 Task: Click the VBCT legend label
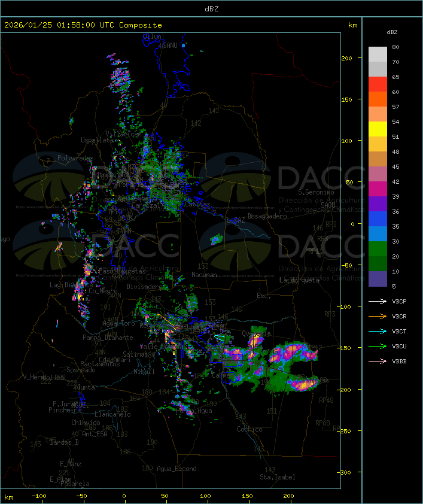tap(399, 331)
